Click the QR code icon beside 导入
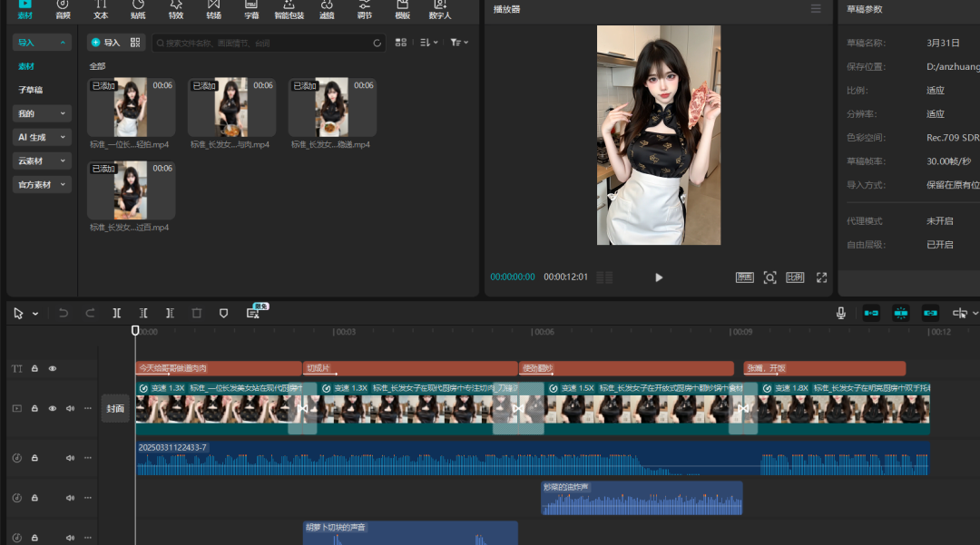 [x=135, y=43]
